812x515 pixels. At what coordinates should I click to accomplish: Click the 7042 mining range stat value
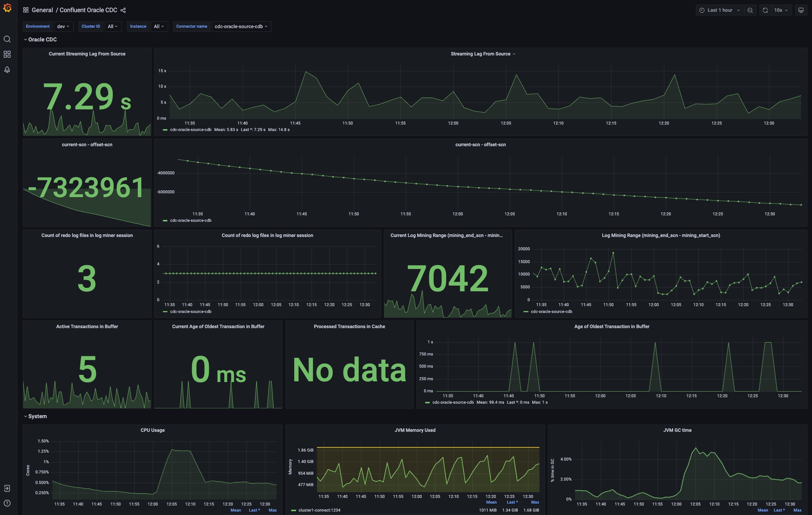448,278
